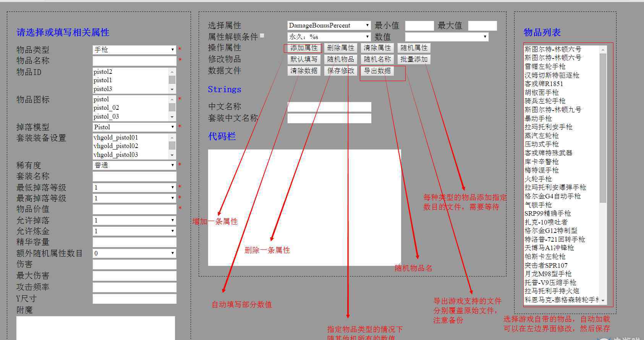Click the 套装中文名称 input field
The width and height of the screenshot is (644, 340).
[x=329, y=118]
